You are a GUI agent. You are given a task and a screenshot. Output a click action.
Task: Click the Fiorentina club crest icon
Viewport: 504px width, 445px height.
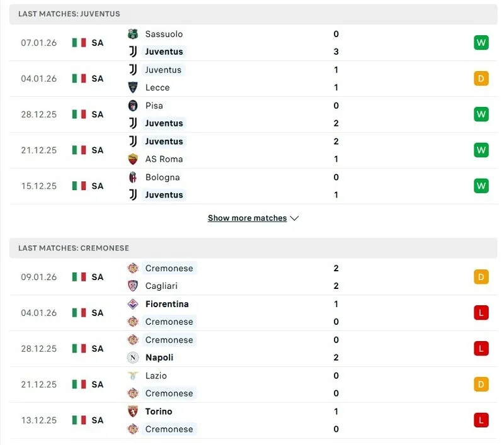coord(132,304)
